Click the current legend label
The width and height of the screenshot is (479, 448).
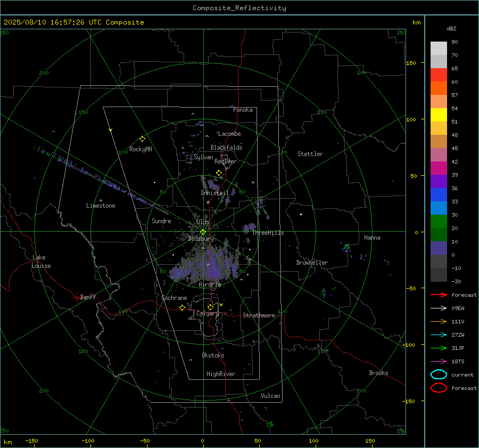[x=463, y=375]
